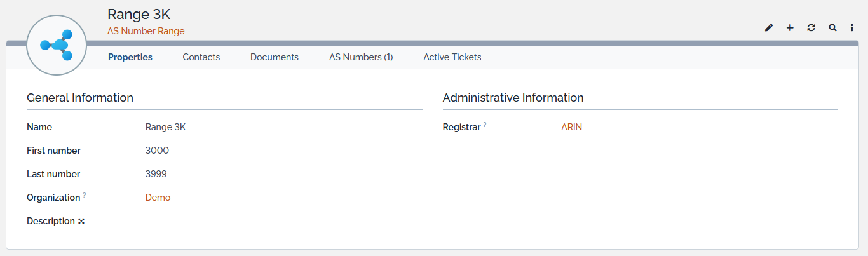868x256 pixels.
Task: Open the Demo organization link
Action: [x=158, y=198]
